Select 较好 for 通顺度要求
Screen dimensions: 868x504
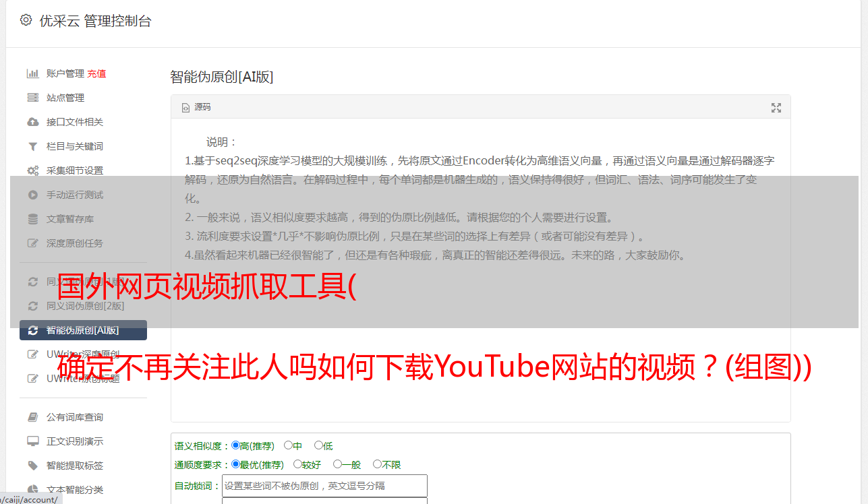coord(297,464)
